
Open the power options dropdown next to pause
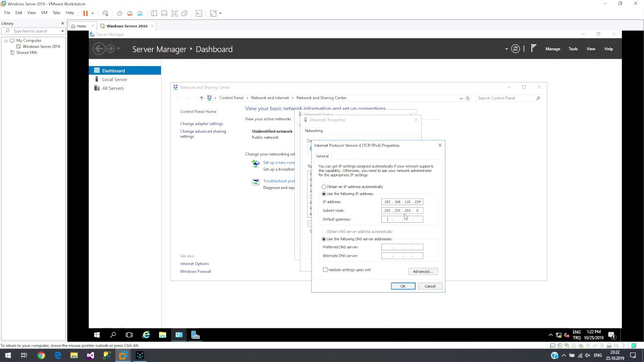click(93, 13)
